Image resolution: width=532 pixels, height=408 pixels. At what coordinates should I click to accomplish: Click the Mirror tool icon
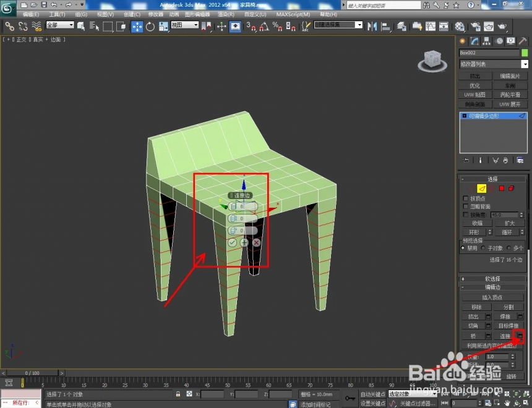click(372, 27)
